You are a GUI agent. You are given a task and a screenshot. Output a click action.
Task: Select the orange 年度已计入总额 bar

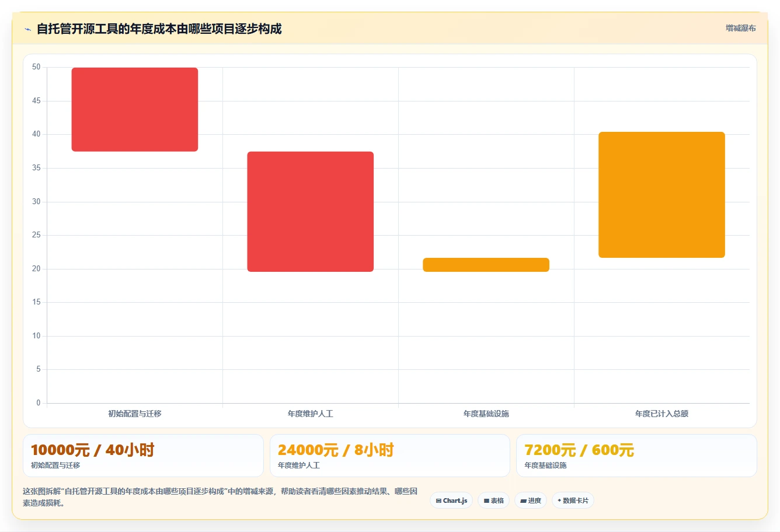(661, 195)
